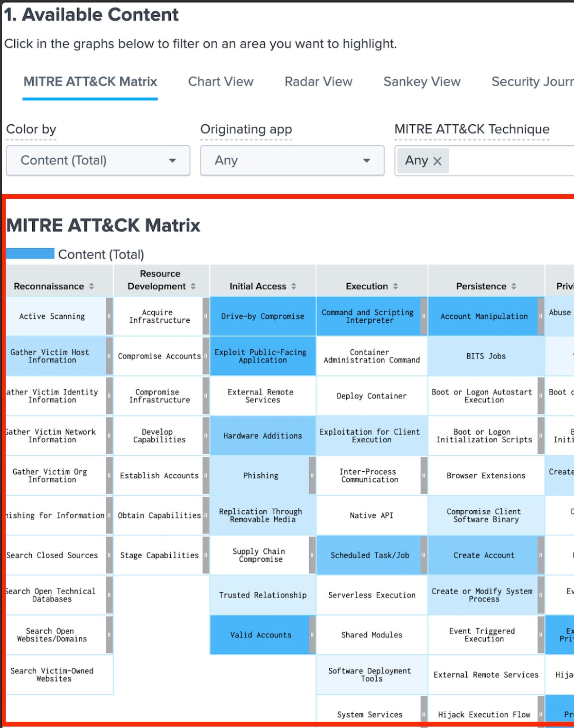Click Gather Victim Org Information cell
Screen dimensions: 574x728
[x=56, y=476]
